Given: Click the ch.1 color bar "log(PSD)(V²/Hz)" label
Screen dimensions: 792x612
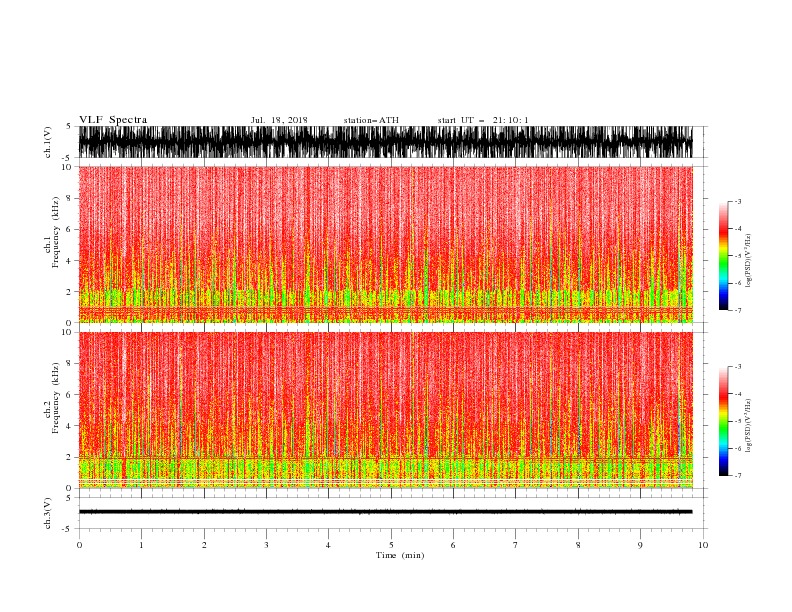Looking at the screenshot, I should tap(748, 261).
